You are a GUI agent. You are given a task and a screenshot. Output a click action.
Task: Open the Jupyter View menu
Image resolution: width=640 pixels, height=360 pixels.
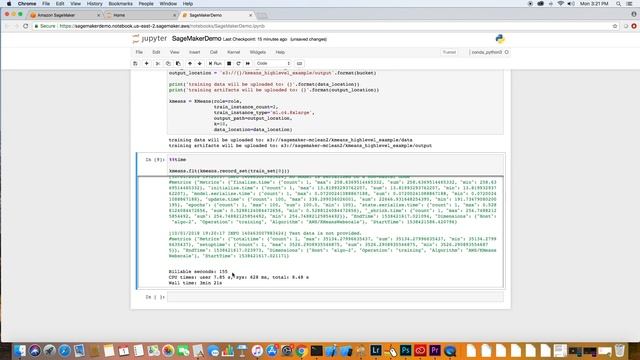point(175,52)
